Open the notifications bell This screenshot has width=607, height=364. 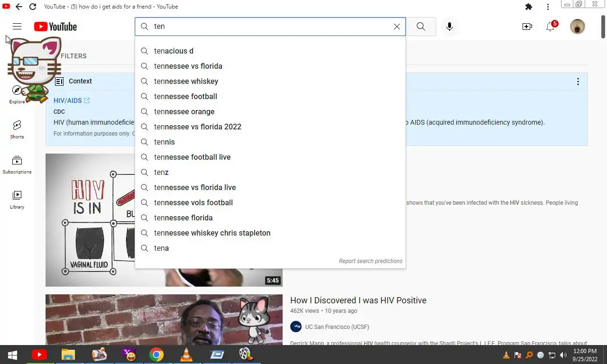coord(550,27)
